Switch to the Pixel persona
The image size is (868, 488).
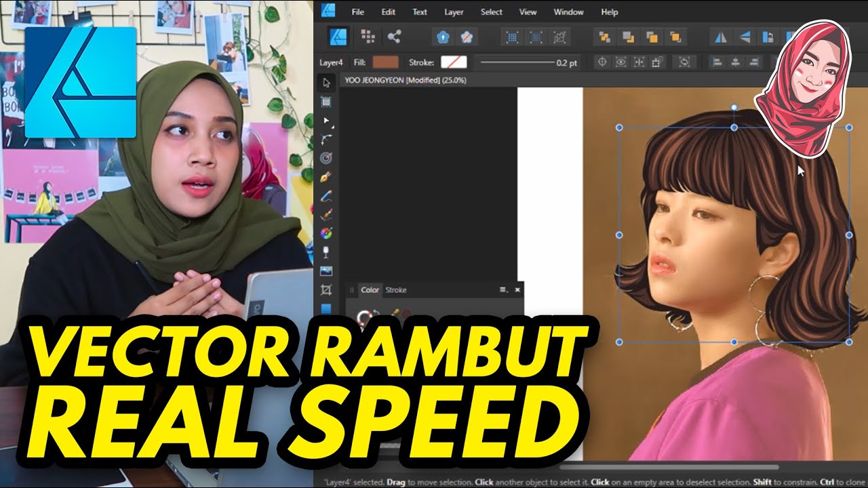point(368,37)
